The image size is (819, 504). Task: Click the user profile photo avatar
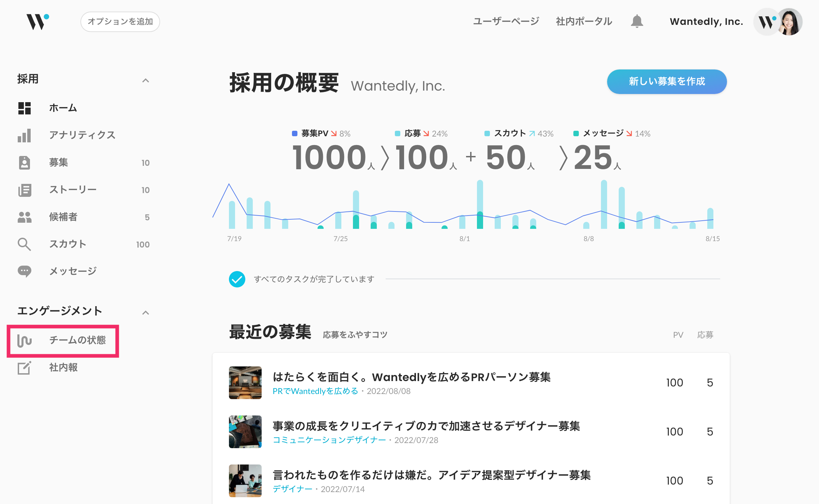(790, 22)
